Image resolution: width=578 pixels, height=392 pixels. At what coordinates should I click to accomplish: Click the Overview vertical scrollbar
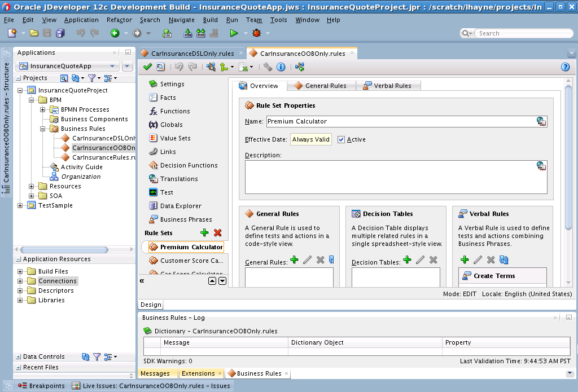click(x=568, y=157)
